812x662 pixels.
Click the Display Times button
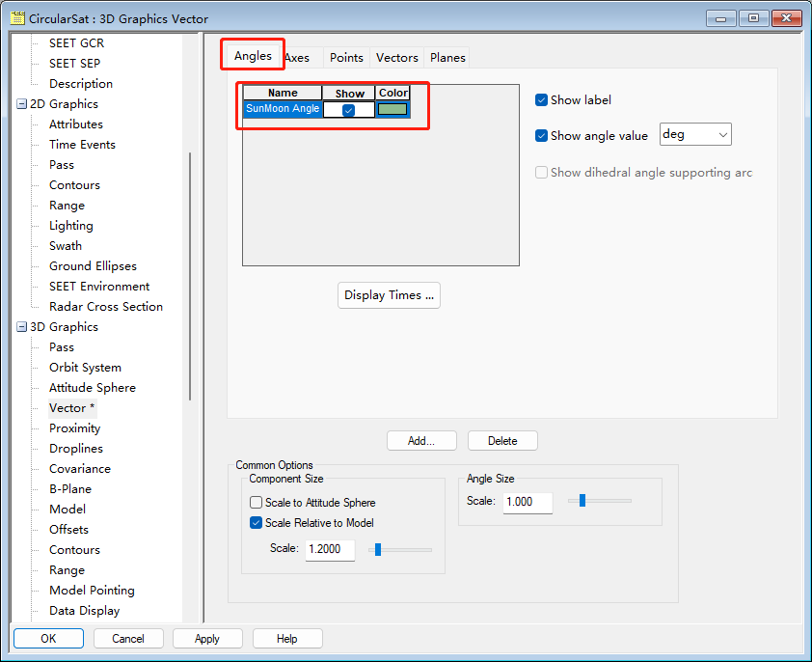point(389,295)
